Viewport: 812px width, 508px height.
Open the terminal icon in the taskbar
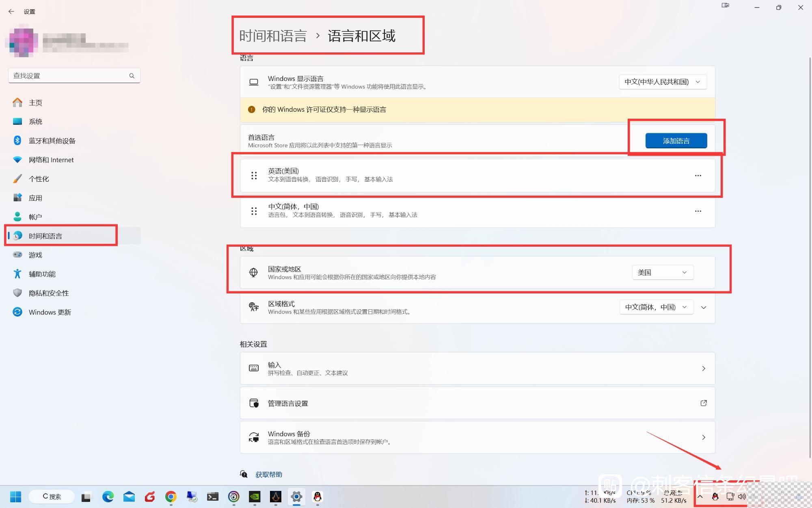[x=213, y=497]
